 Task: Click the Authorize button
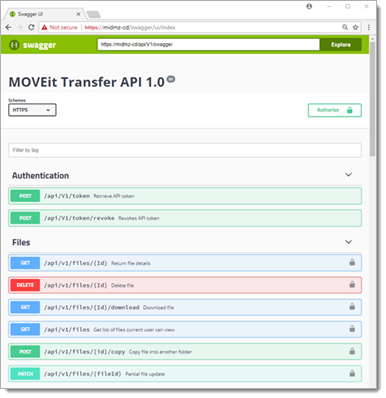coord(335,110)
